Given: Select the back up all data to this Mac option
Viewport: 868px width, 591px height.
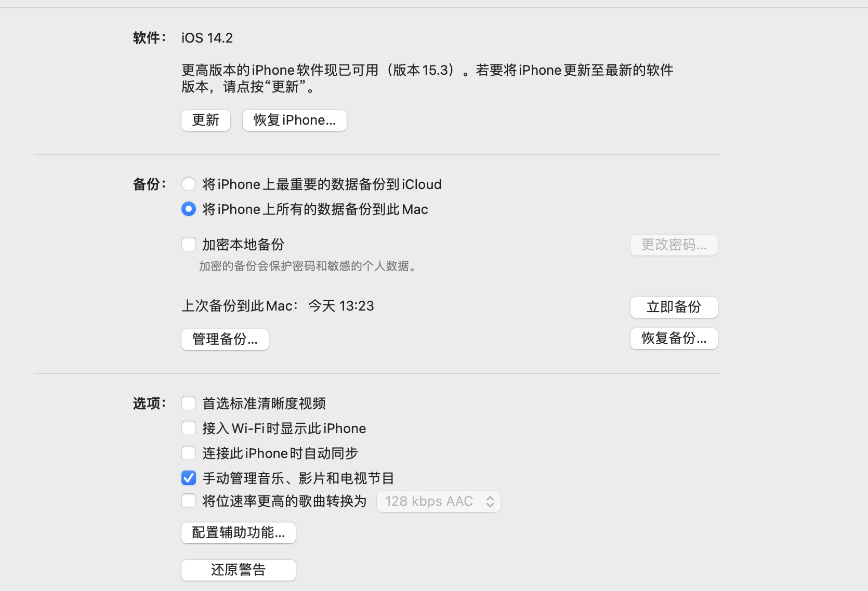Looking at the screenshot, I should (189, 209).
